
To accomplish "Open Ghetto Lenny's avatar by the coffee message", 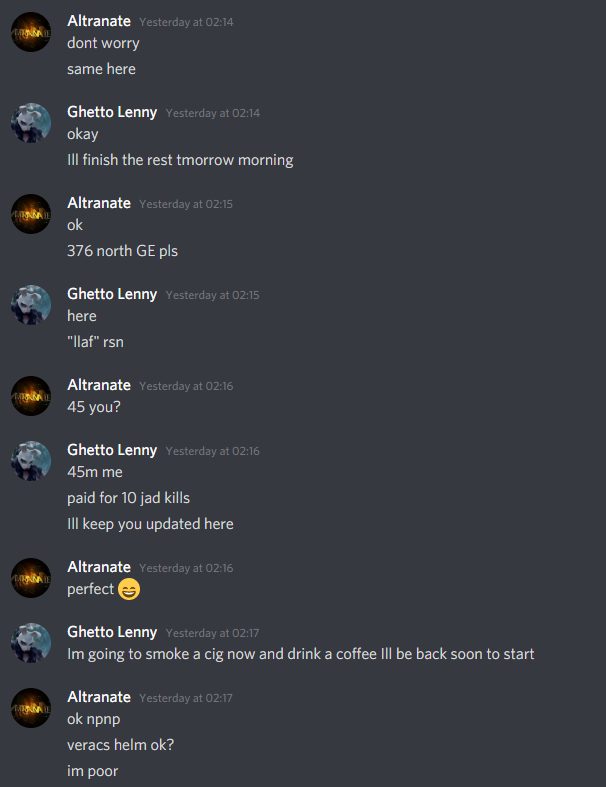I will (x=31, y=643).
